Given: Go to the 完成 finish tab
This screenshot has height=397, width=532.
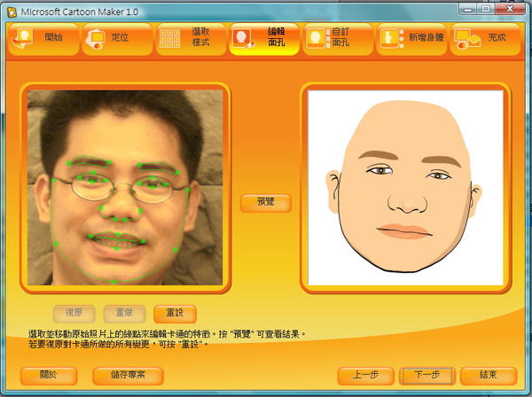Looking at the screenshot, I should coord(486,39).
